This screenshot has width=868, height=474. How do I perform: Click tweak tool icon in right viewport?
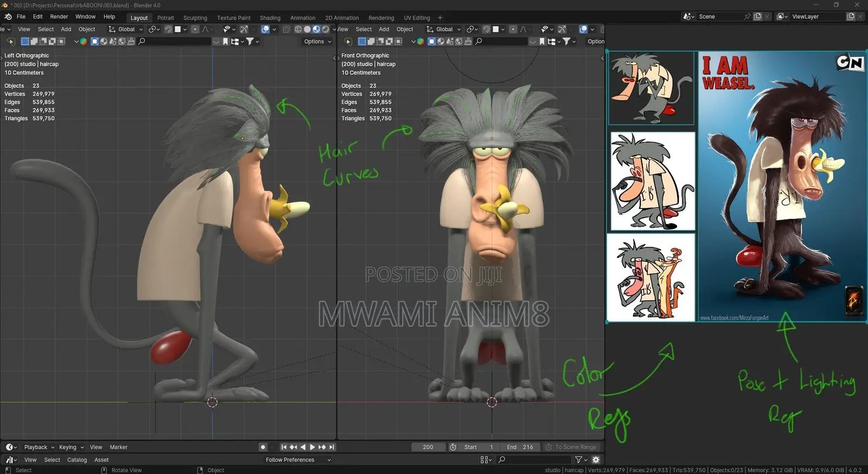pos(348,41)
